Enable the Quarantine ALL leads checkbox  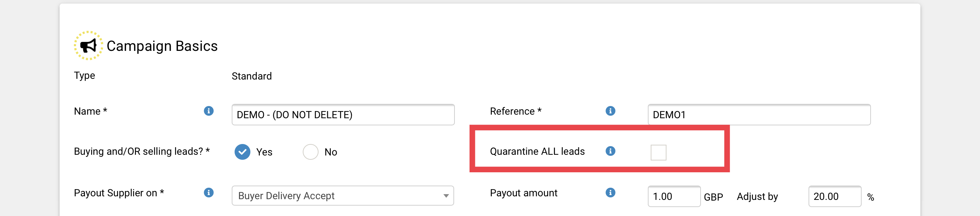coord(658,153)
